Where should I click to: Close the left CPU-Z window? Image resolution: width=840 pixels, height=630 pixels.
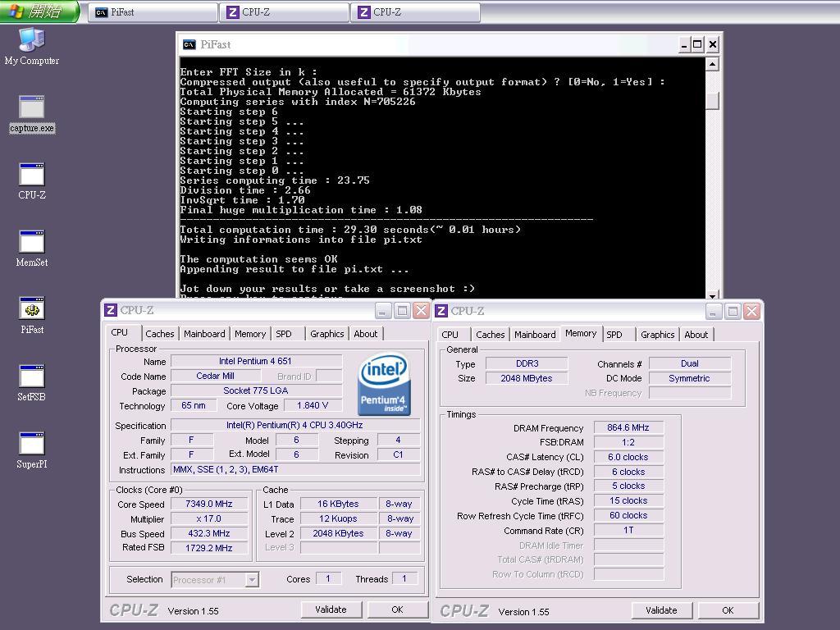[421, 310]
